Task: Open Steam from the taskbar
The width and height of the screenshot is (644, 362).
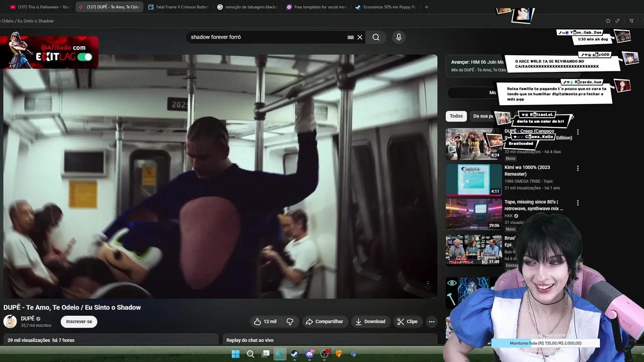Action: point(294,354)
